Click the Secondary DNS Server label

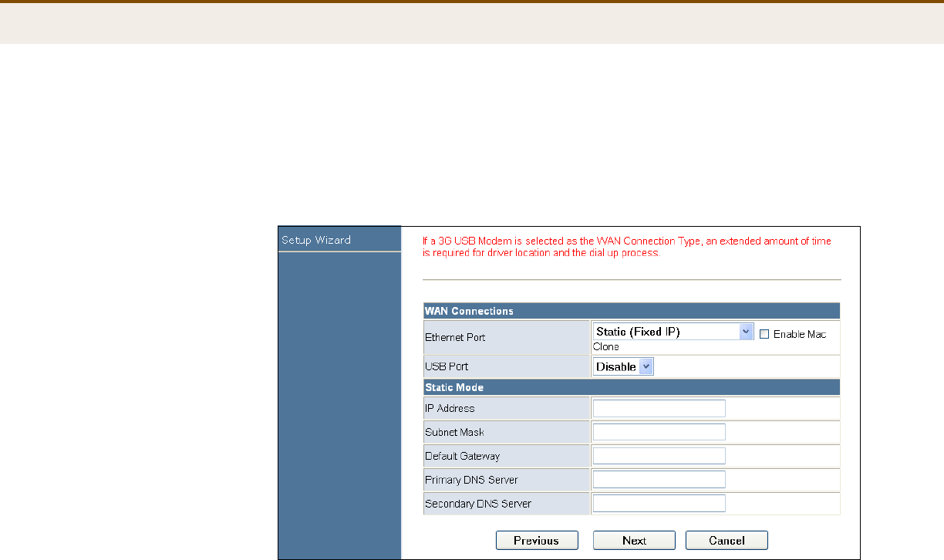478,504
